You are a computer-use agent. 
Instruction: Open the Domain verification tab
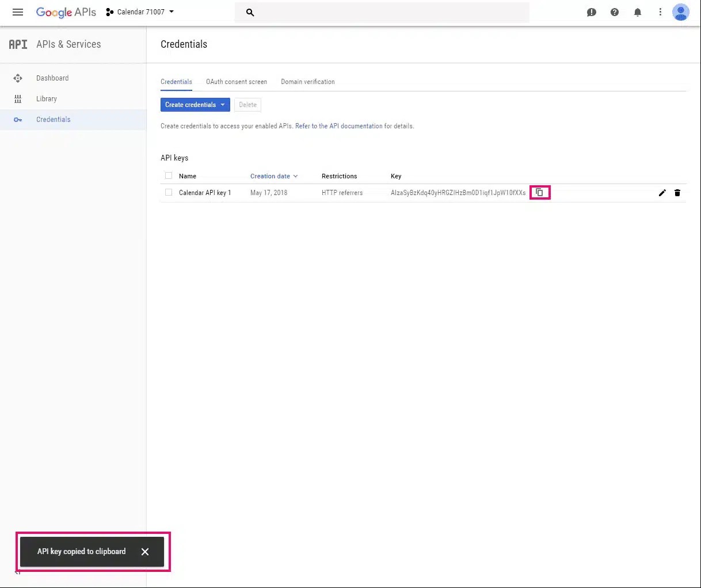pos(308,82)
